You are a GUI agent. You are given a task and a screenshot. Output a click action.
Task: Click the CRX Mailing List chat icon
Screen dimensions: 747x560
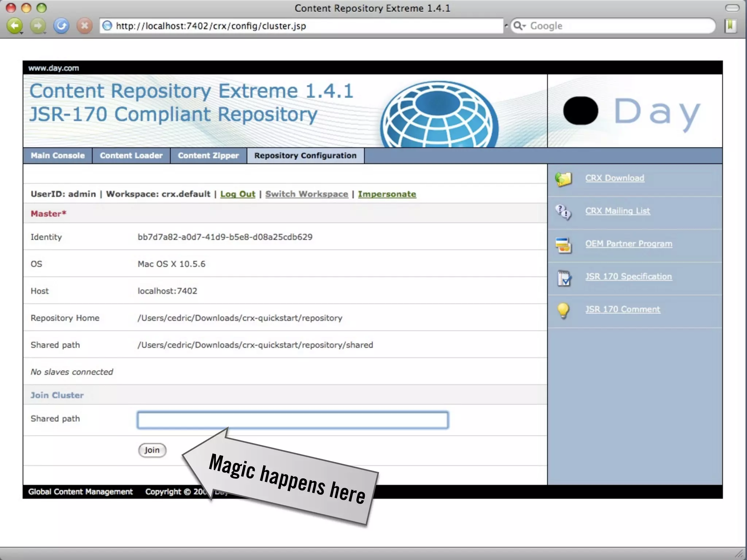[x=564, y=211]
